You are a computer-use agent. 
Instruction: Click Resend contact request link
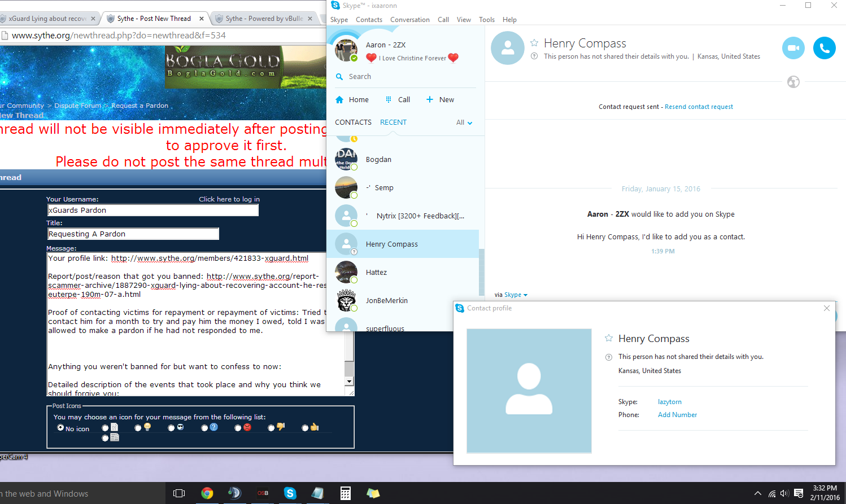699,107
